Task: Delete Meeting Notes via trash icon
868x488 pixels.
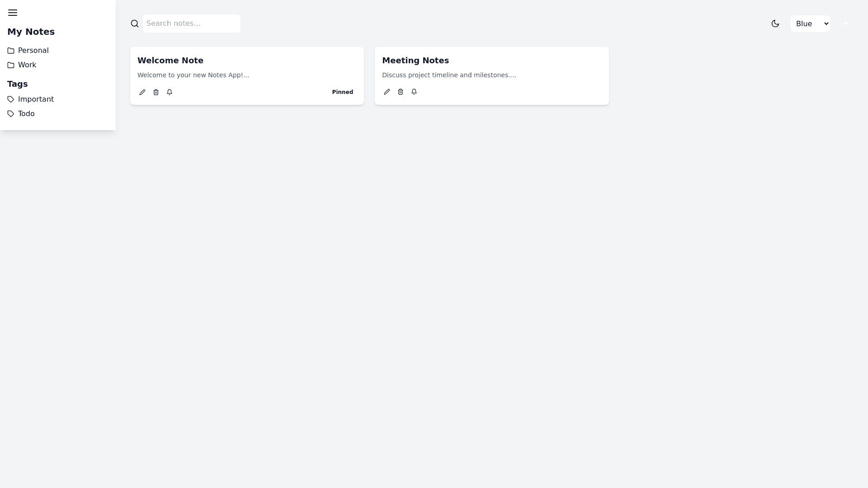Action: tap(401, 92)
